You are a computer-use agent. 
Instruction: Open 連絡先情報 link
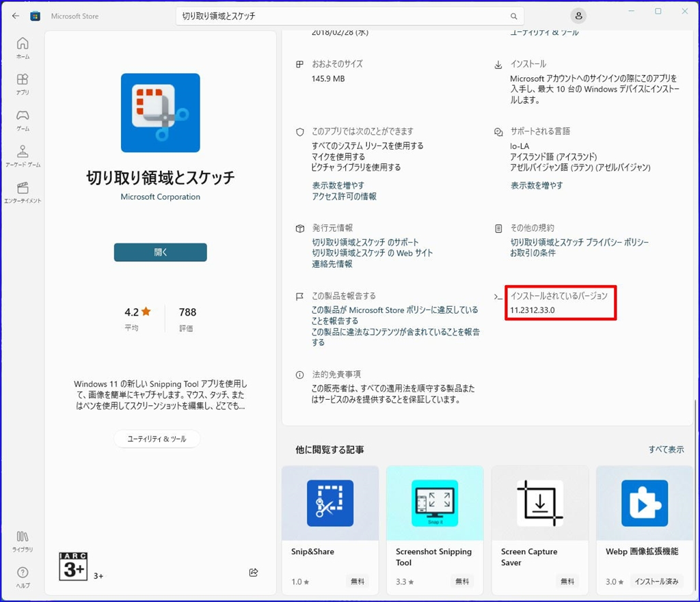click(x=332, y=264)
